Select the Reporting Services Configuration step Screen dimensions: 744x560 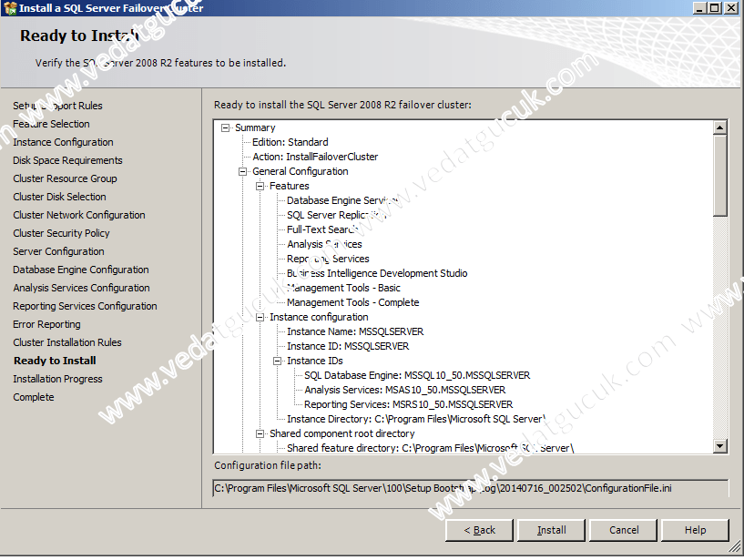(x=85, y=306)
